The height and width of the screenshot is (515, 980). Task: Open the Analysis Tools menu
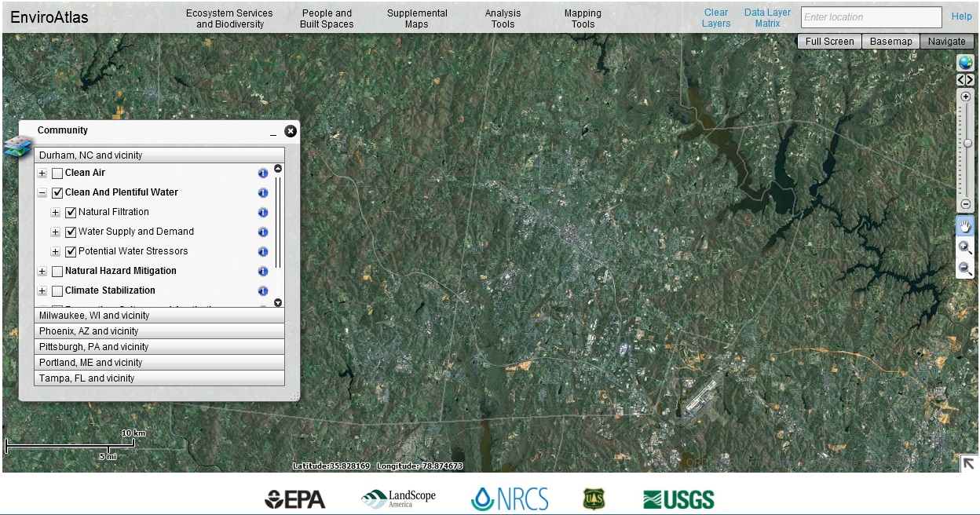[x=503, y=18]
